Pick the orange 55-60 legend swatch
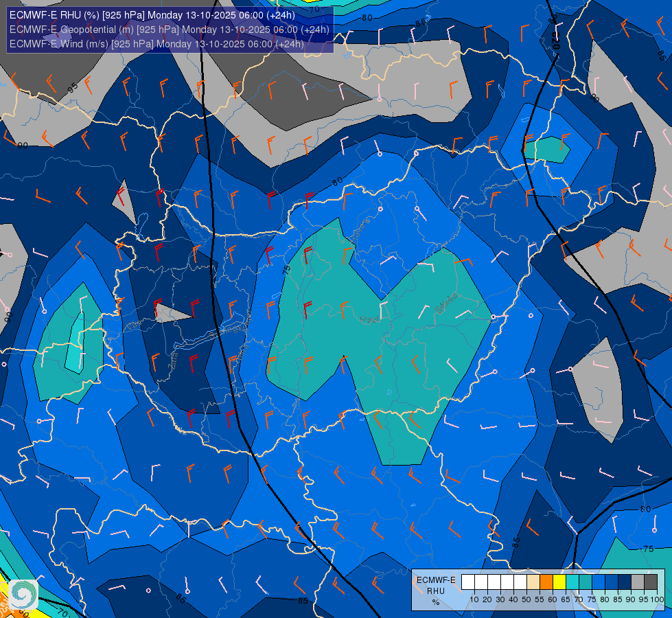The image size is (672, 618). coord(546,582)
